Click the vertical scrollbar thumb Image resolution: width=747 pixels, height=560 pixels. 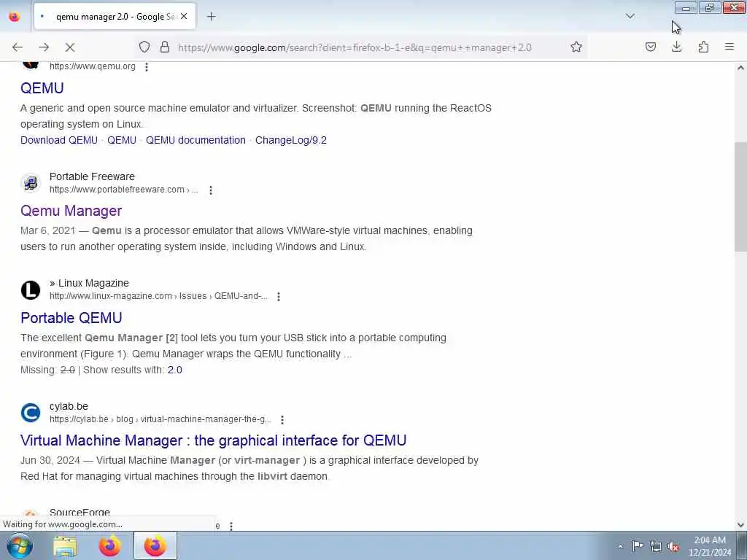[x=740, y=197]
